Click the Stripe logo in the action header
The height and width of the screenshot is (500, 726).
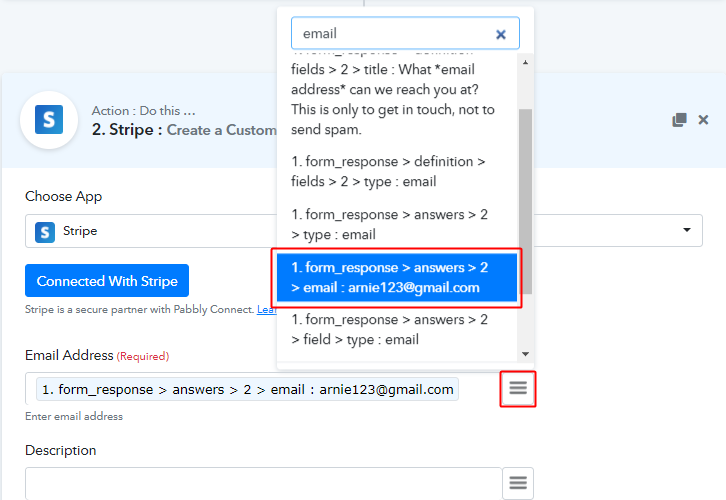(x=49, y=120)
